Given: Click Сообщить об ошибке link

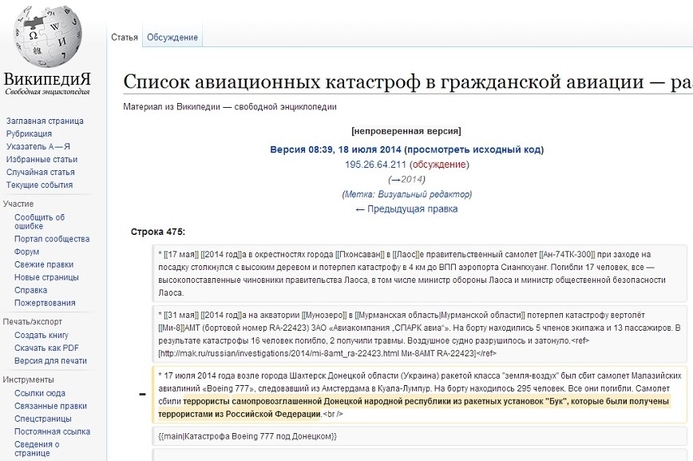Looking at the screenshot, I should (x=39, y=221).
